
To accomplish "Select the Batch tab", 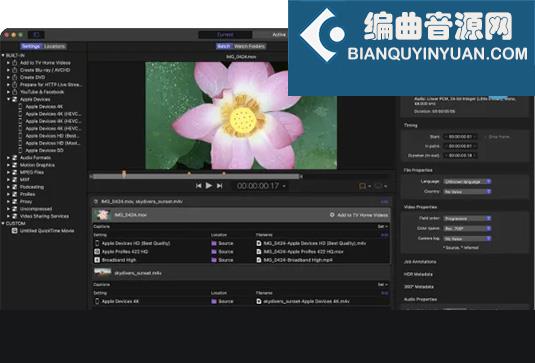I will pos(223,46).
